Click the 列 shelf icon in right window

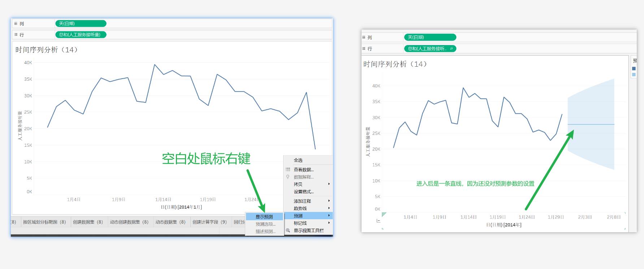tap(364, 37)
